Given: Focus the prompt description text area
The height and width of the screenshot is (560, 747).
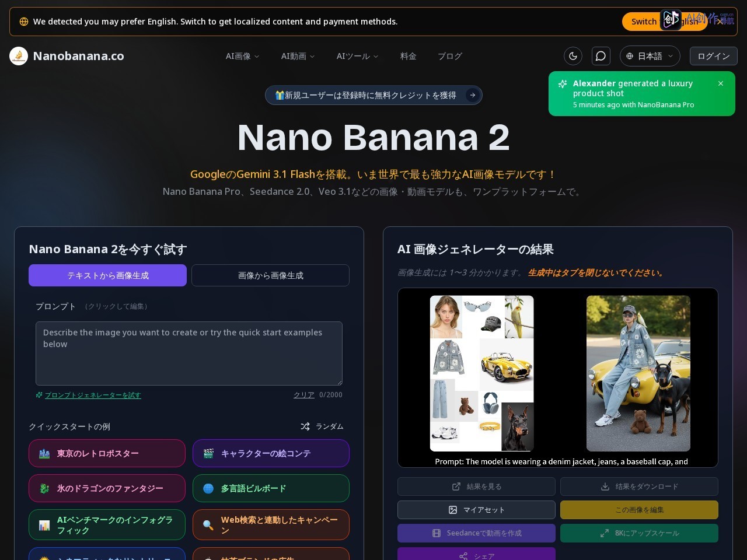Looking at the screenshot, I should [x=189, y=353].
